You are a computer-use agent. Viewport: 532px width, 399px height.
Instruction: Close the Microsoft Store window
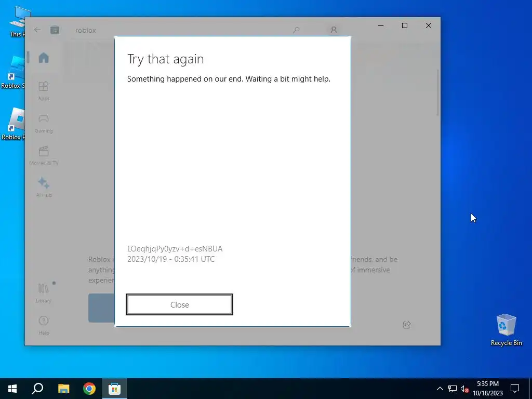pyautogui.click(x=429, y=25)
